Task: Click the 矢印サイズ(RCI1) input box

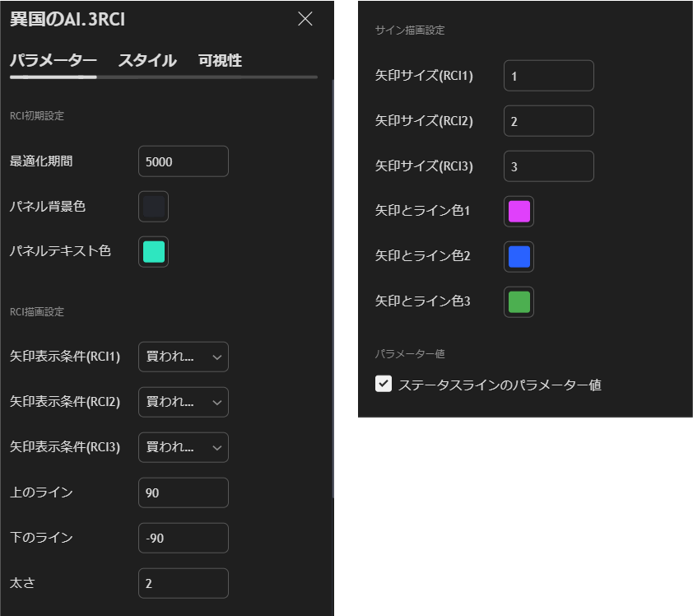Action: [548, 76]
